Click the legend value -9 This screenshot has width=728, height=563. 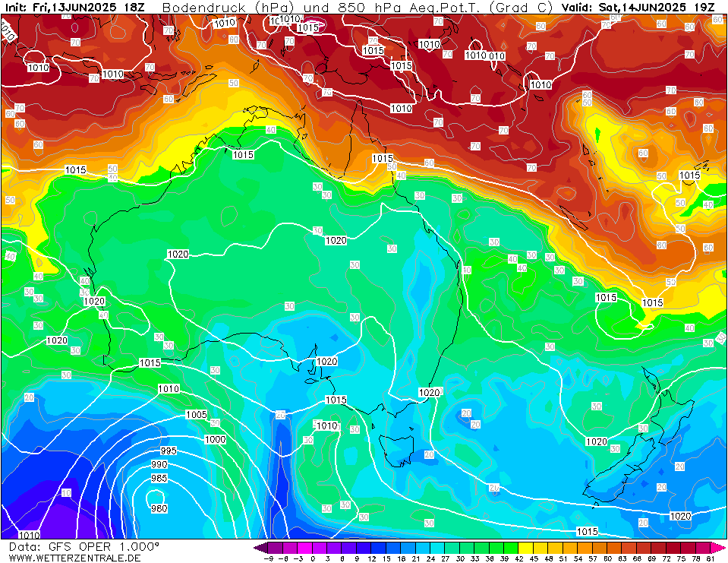[268, 558]
